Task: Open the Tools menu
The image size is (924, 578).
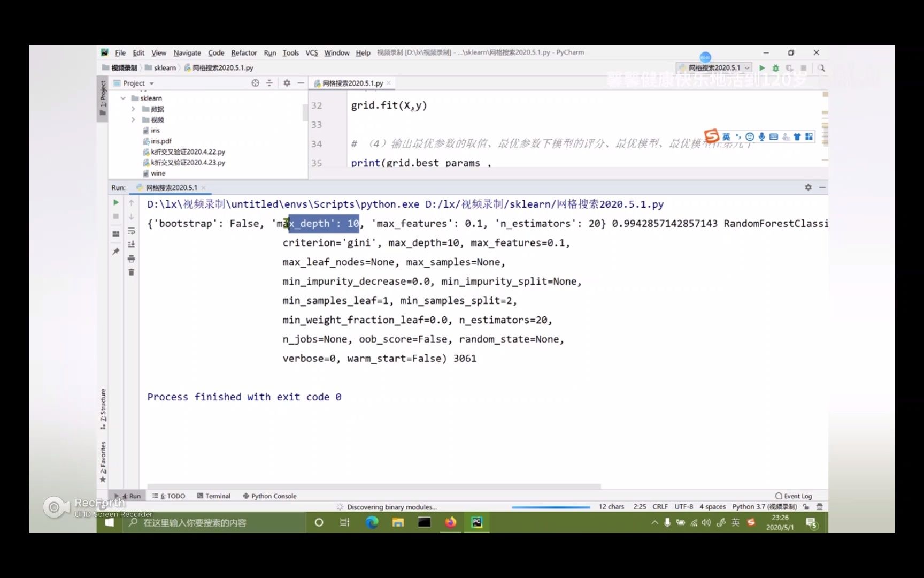Action: [x=290, y=52]
